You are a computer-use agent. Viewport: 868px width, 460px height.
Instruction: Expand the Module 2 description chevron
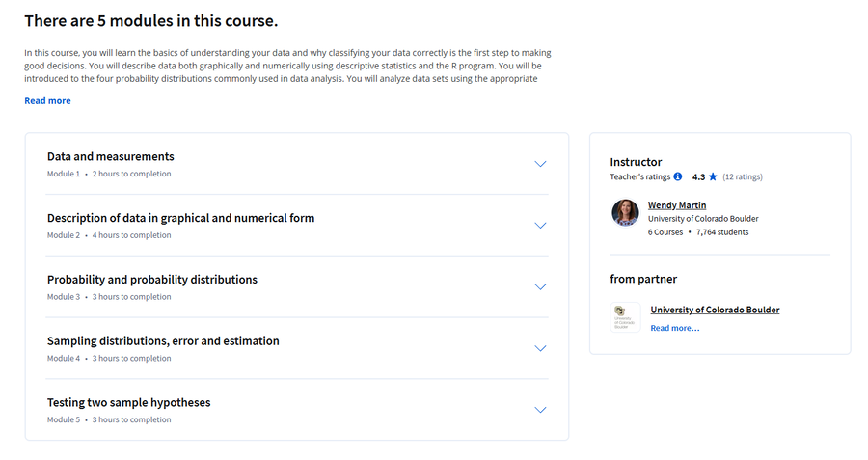(540, 226)
